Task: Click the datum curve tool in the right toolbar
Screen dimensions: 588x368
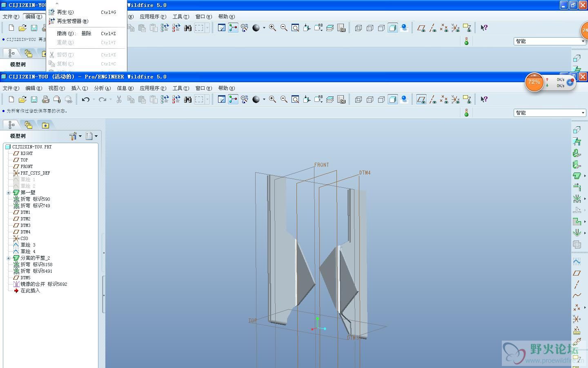Action: click(x=577, y=296)
